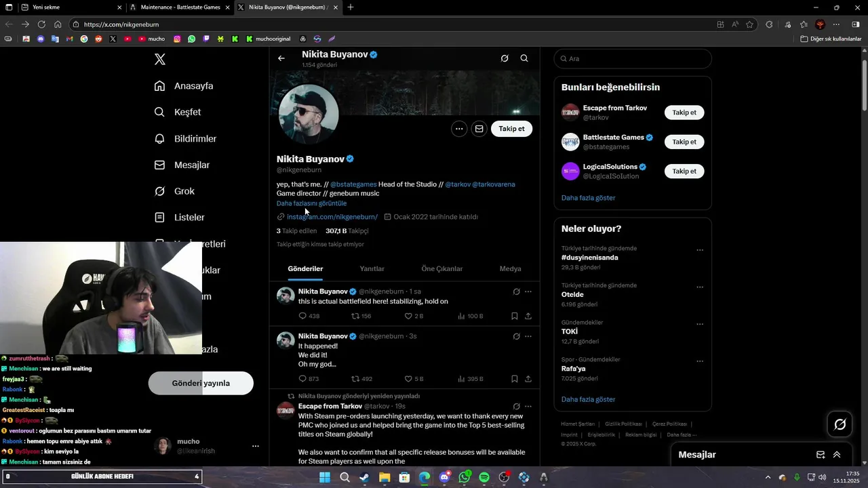Bookmark the 'actual battlefield' post
The image size is (868, 488).
(515, 317)
